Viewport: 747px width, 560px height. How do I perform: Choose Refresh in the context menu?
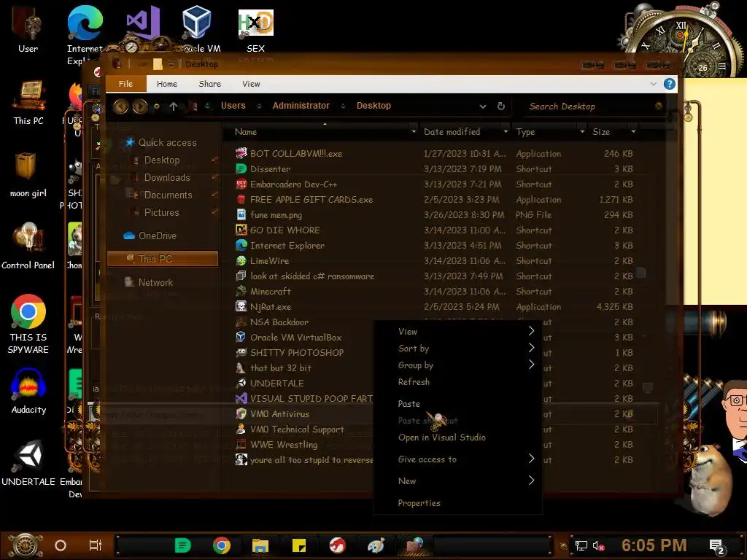coord(458,382)
